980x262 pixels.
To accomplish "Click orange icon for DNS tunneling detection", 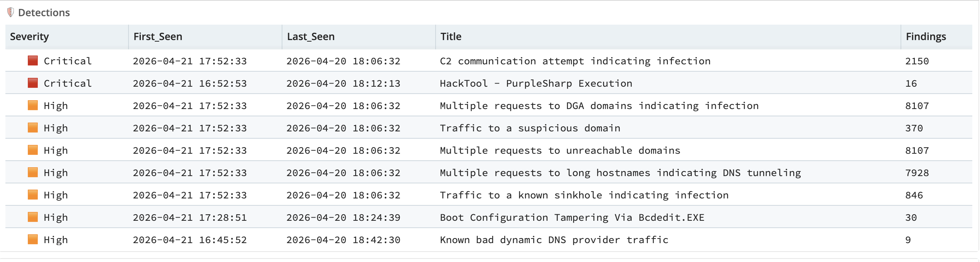I will [33, 172].
